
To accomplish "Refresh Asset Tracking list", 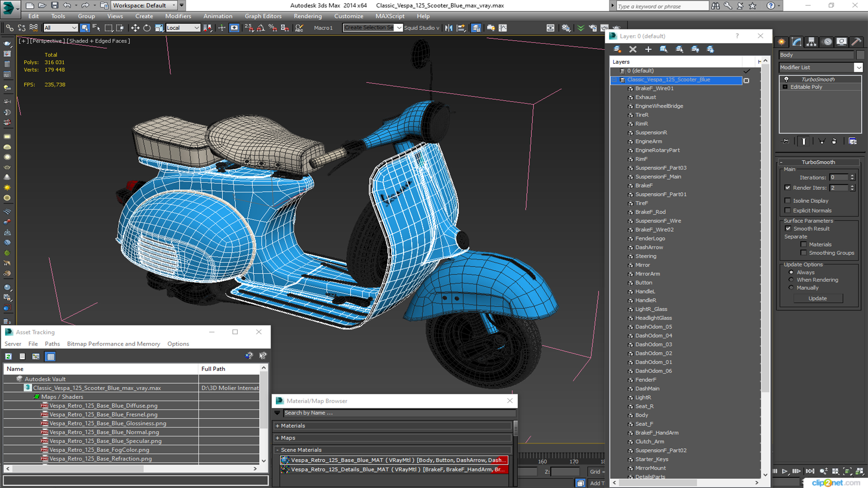I will click(9, 357).
